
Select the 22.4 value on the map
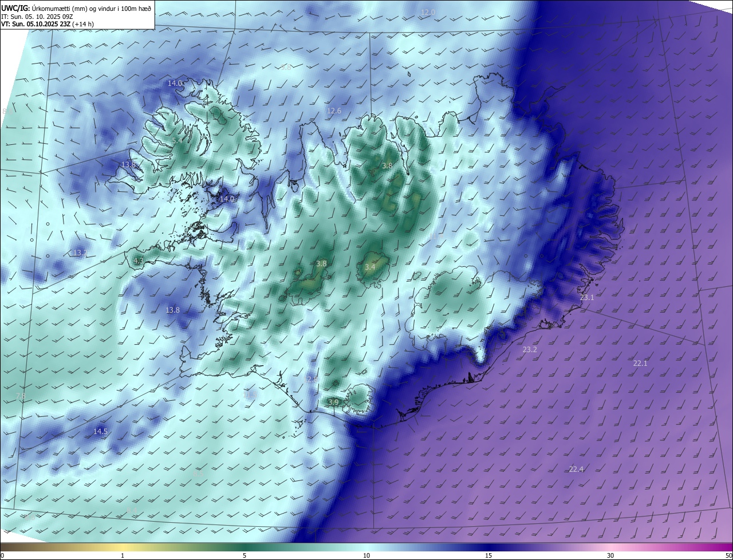tap(576, 470)
